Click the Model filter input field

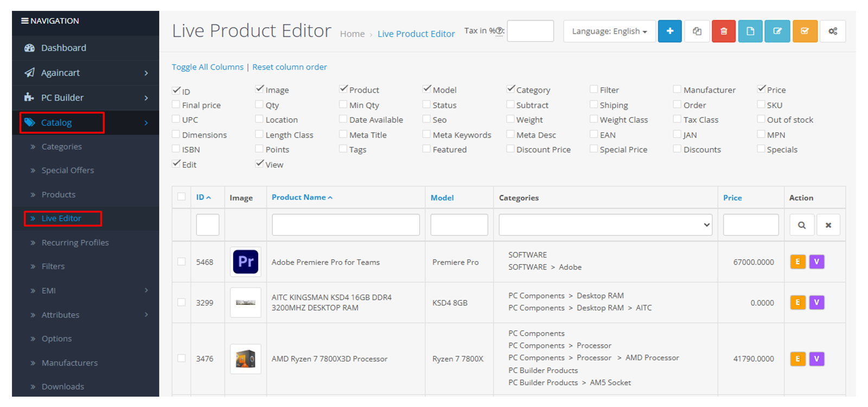pos(459,225)
